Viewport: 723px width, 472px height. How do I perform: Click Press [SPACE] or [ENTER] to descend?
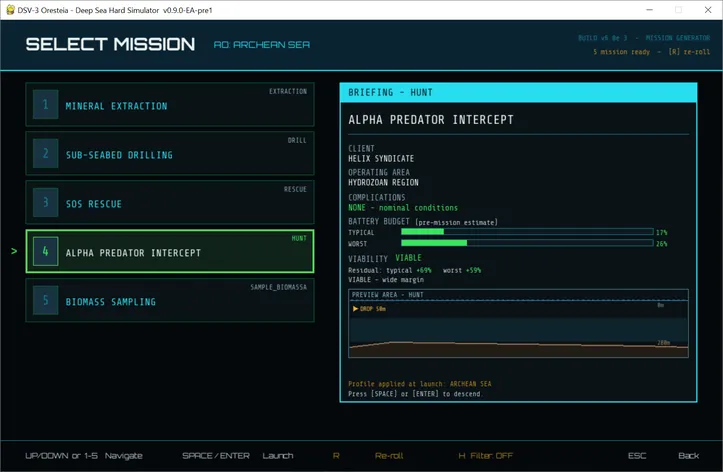(415, 394)
